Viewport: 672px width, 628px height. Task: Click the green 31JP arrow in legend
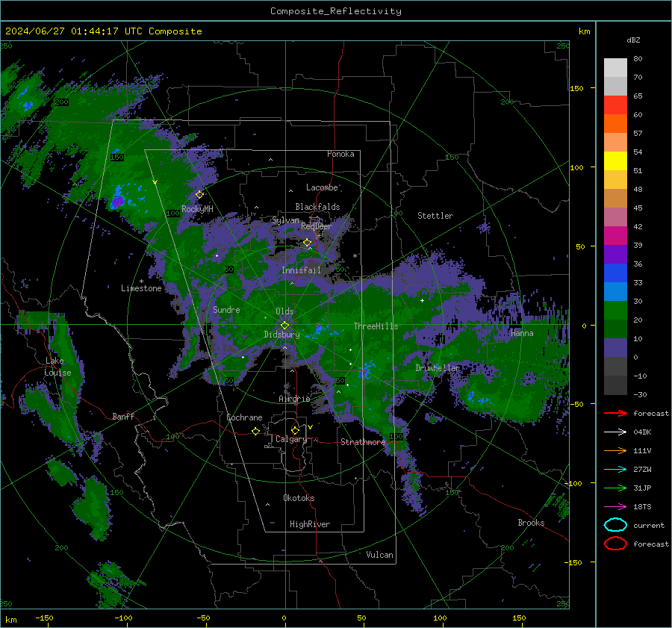click(x=615, y=488)
